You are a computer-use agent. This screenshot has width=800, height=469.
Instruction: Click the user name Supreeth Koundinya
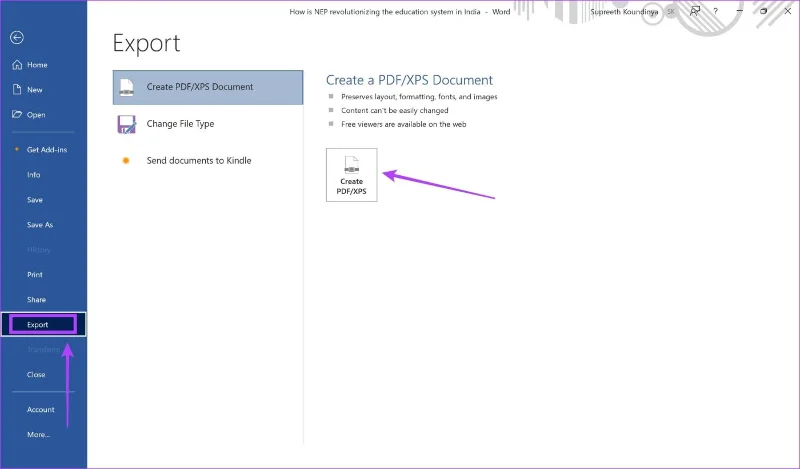coord(624,11)
